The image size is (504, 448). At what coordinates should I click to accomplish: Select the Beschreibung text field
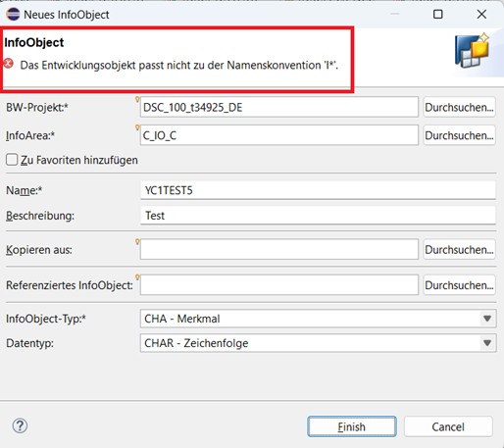tap(318, 216)
